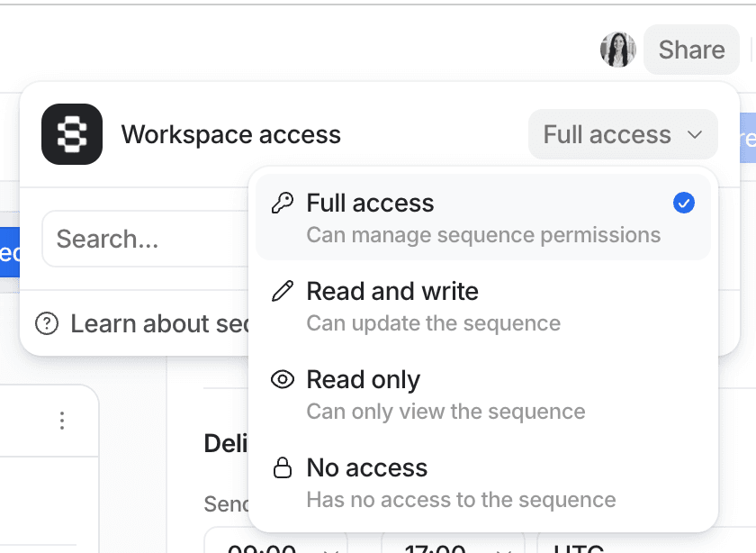Click the Workspace access label
The width and height of the screenshot is (756, 553).
click(231, 135)
